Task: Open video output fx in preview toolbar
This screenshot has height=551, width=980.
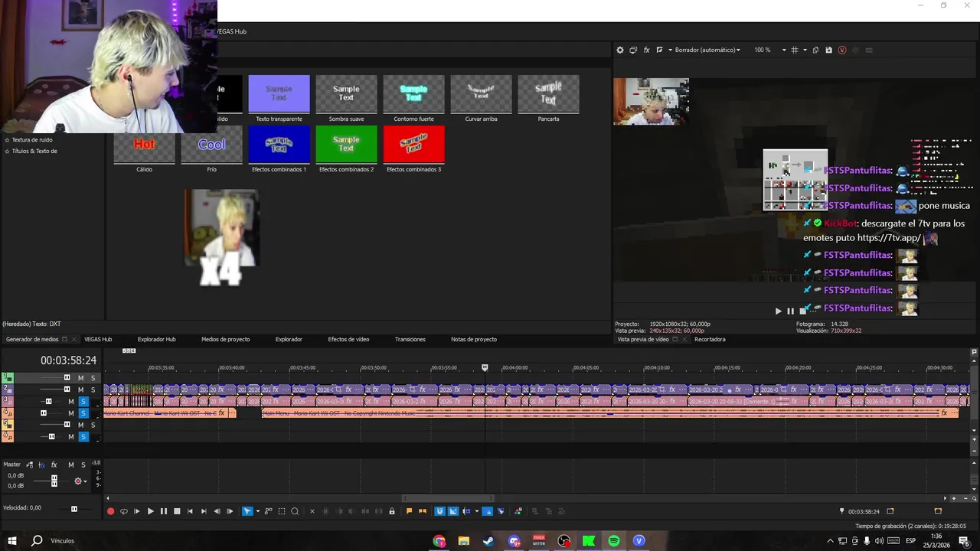Action: pyautogui.click(x=646, y=50)
